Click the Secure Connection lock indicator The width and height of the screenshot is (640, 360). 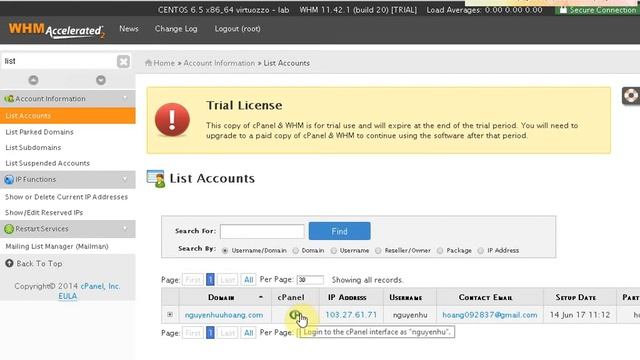click(598, 10)
